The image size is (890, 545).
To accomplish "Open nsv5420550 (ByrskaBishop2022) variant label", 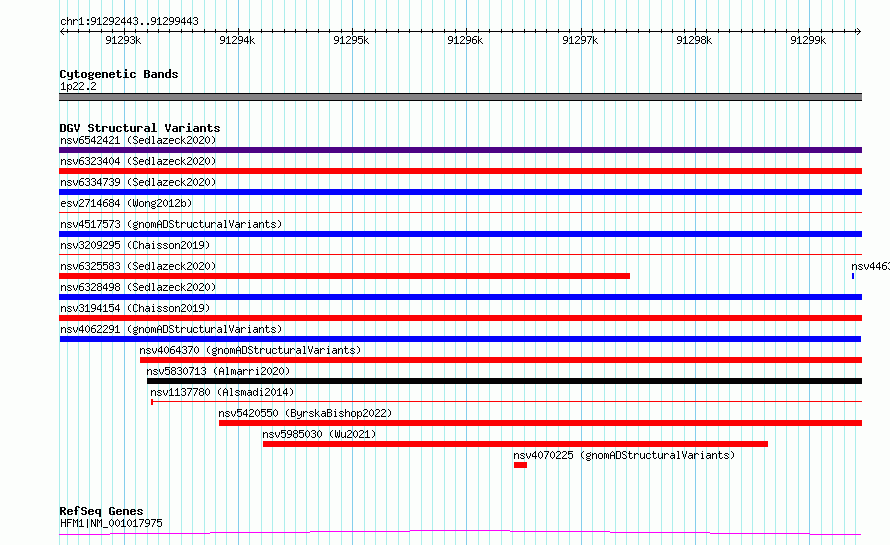I will [305, 413].
